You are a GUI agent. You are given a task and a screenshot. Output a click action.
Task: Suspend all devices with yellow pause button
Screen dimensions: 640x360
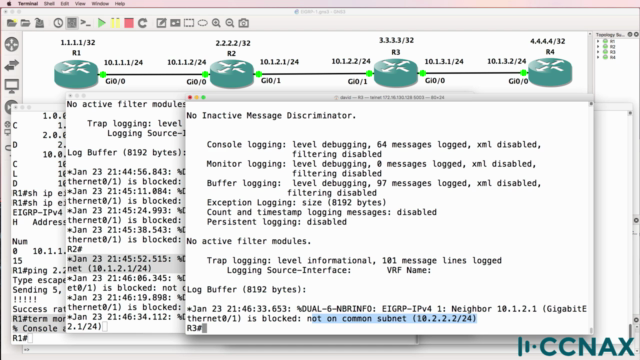coord(116,23)
